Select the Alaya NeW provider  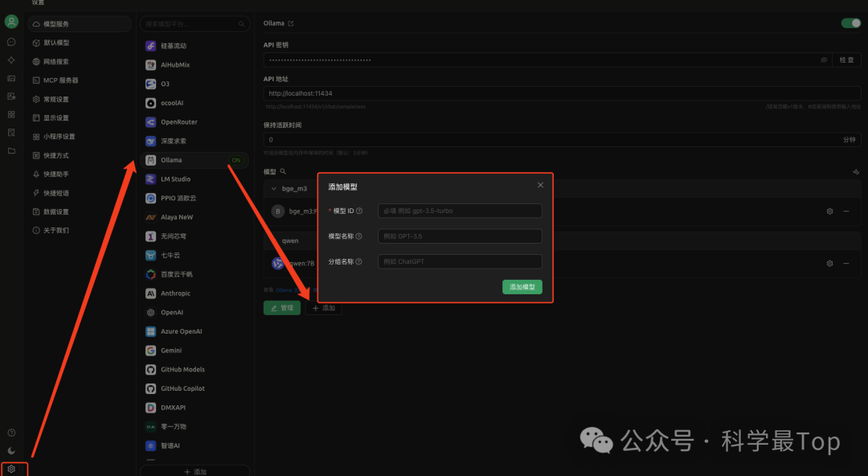click(x=194, y=217)
